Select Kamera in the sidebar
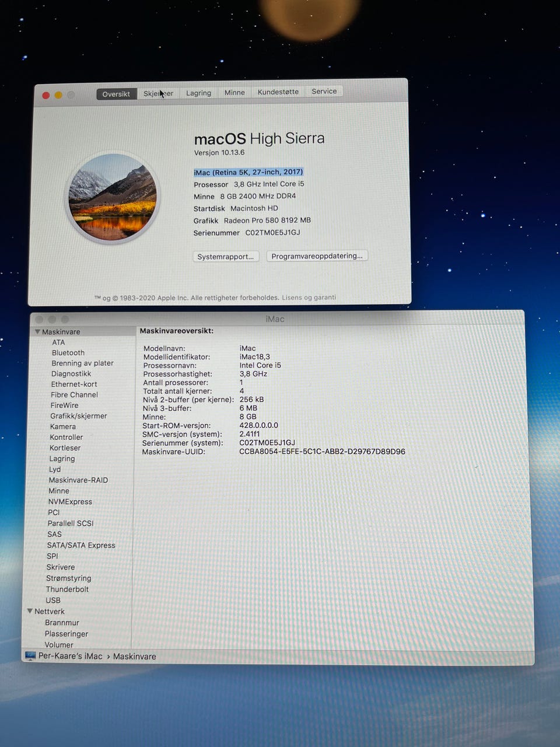 pos(63,427)
